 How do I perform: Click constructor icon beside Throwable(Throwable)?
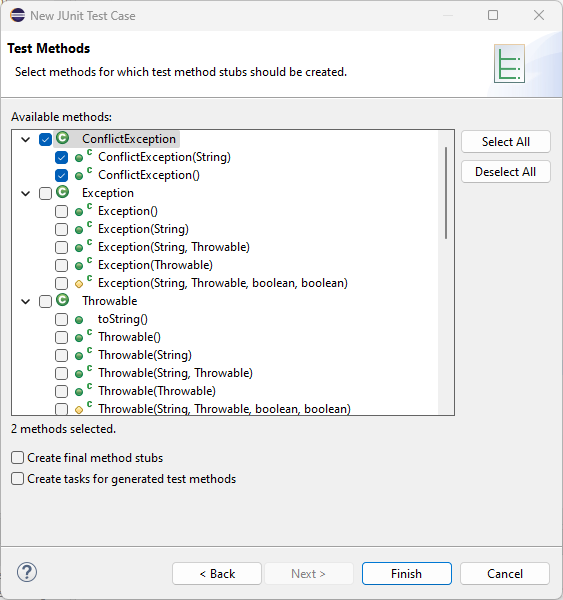click(84, 390)
